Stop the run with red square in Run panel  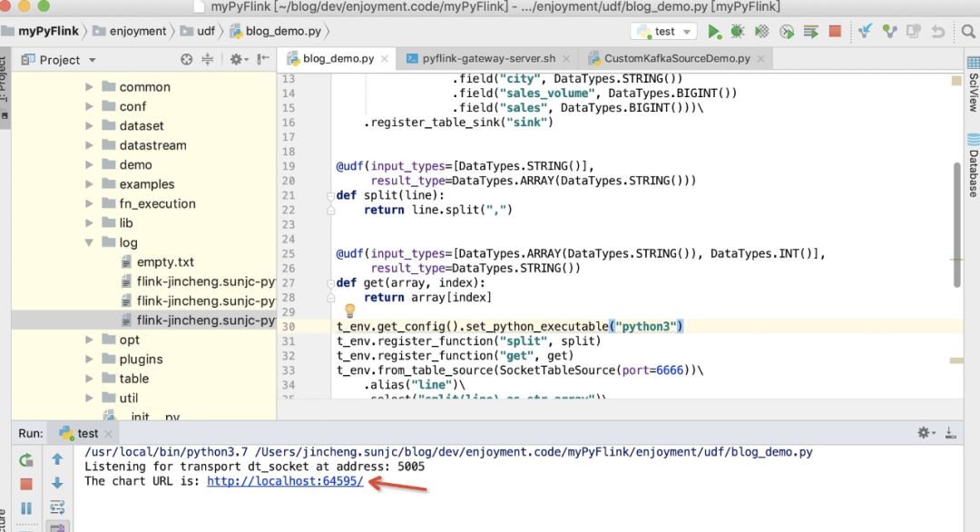25,484
